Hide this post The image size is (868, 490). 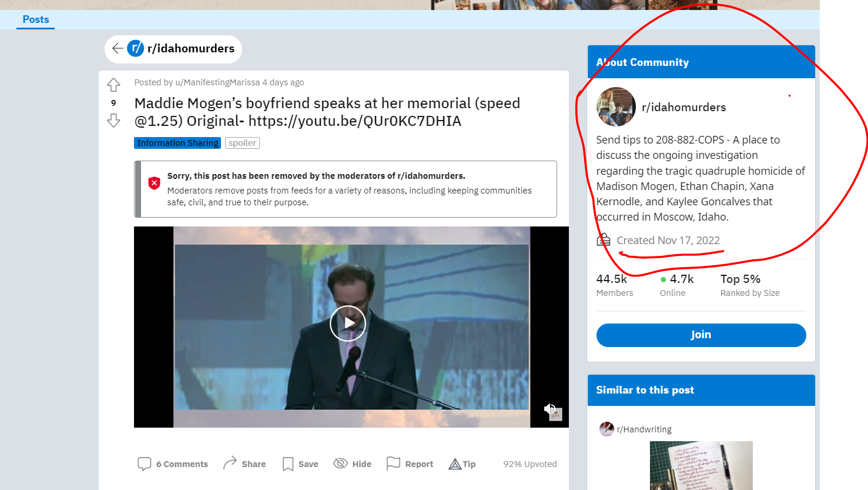point(353,464)
